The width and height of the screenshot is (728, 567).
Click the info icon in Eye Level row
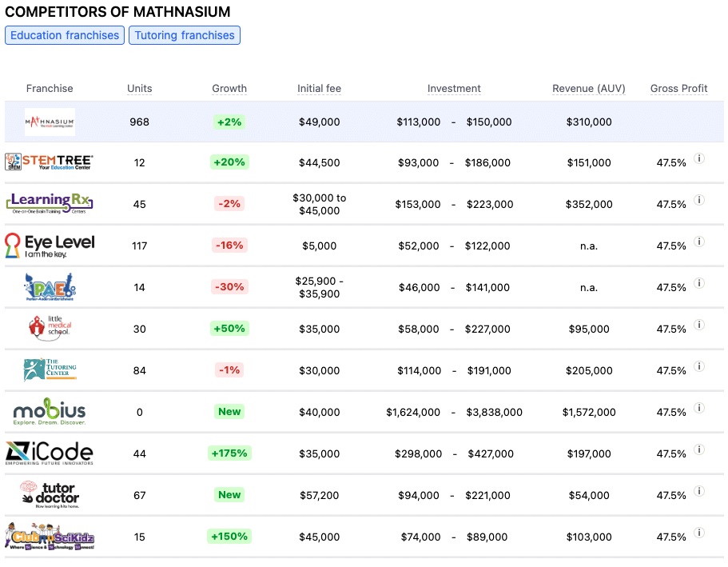coord(699,242)
